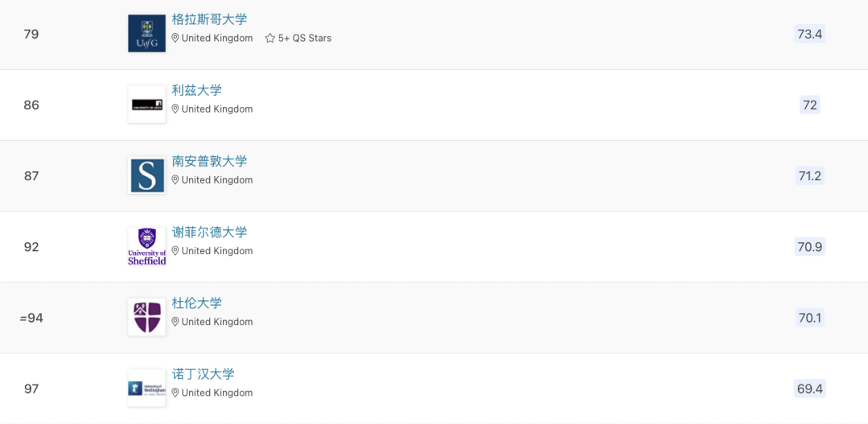
Task: Click the 70.9 score badge for Sheffield
Action: point(809,246)
